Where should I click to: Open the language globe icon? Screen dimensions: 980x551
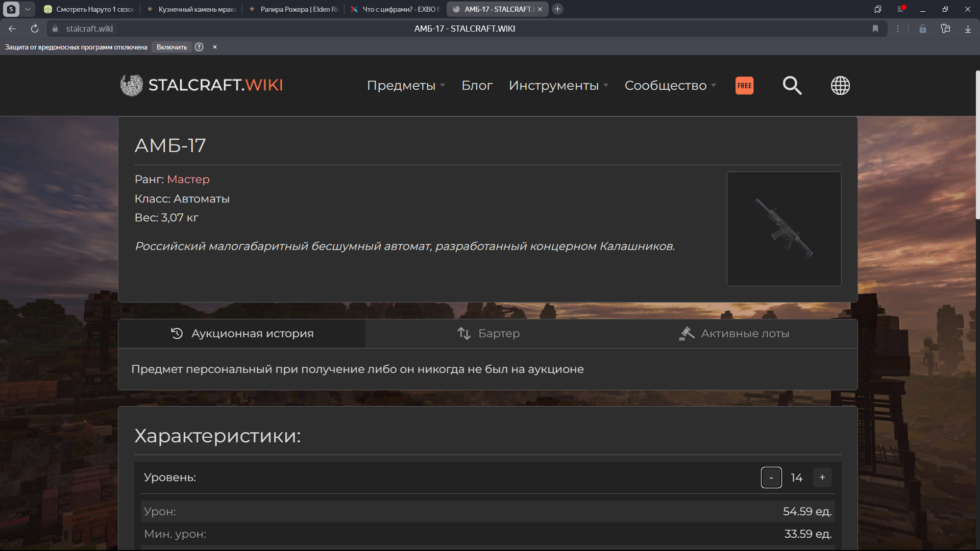pyautogui.click(x=840, y=86)
